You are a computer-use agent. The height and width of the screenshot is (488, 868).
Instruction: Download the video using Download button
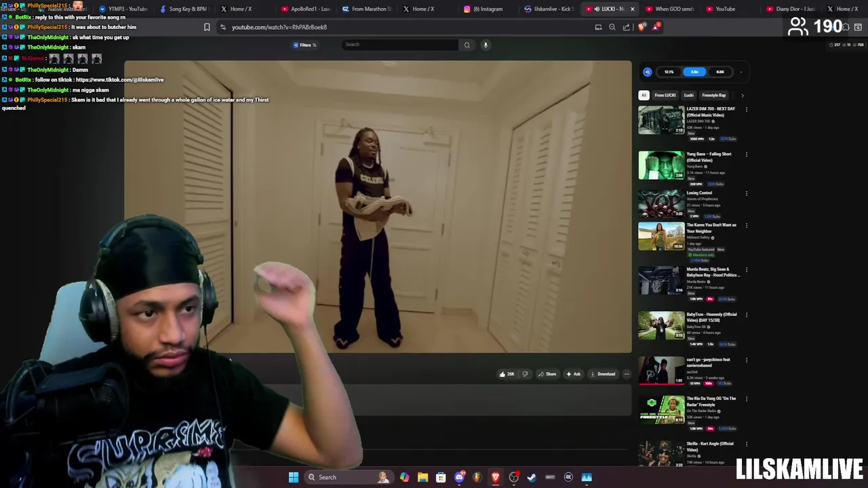coord(603,374)
